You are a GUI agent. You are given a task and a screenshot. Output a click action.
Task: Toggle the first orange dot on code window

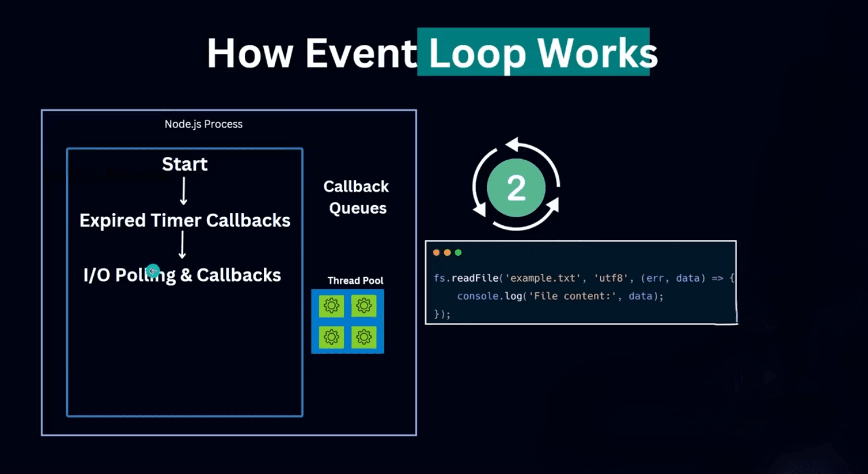tap(436, 252)
